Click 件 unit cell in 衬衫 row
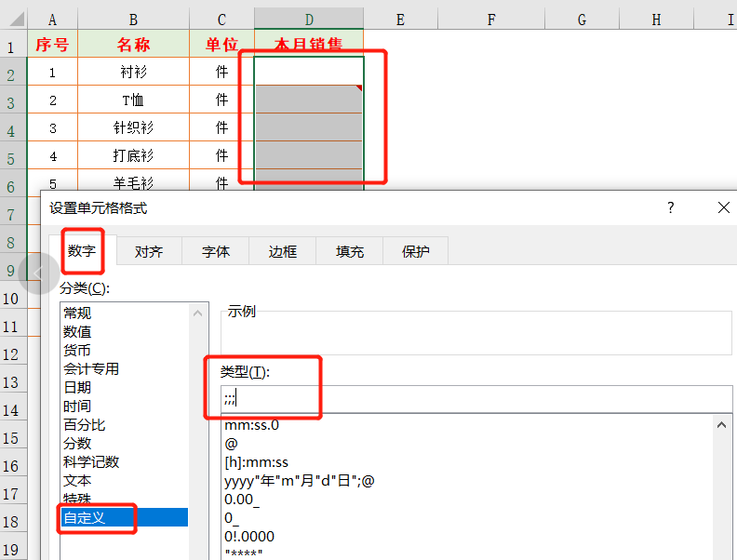The image size is (737, 560). (221, 72)
